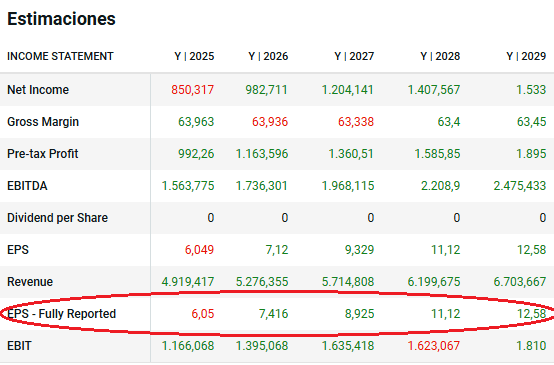Select the INCOME STATEMENT column header

coord(60,56)
